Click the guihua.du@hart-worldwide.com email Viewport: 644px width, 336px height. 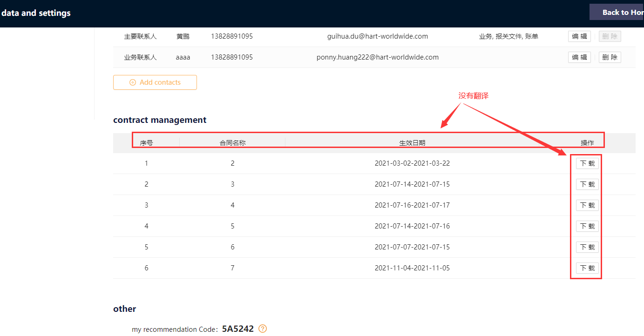(x=377, y=36)
